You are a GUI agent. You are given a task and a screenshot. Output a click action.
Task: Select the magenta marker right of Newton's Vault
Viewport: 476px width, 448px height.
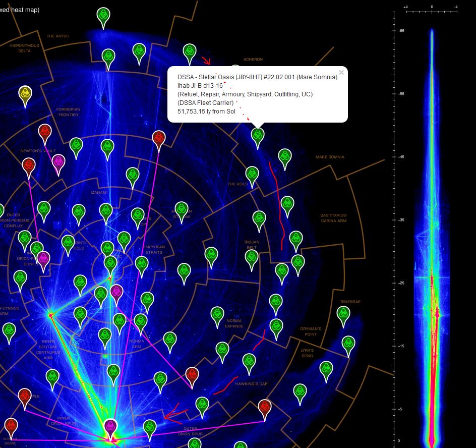(58, 162)
